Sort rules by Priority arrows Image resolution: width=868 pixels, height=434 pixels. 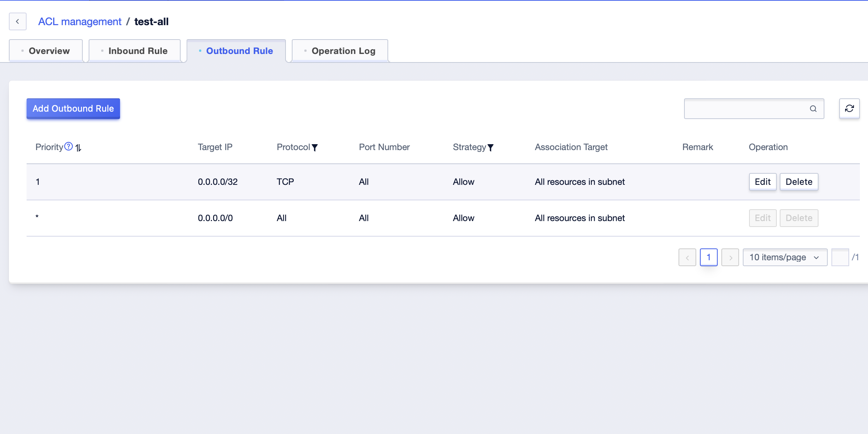[78, 148]
